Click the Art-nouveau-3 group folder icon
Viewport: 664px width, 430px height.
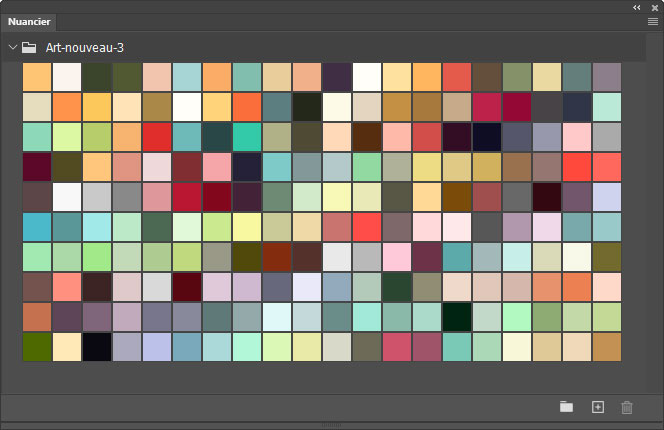tap(30, 47)
